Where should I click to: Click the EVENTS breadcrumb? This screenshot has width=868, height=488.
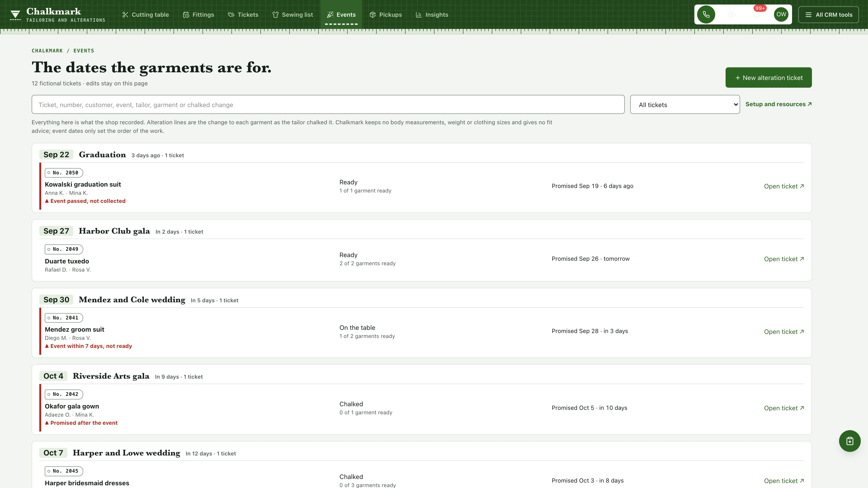point(84,51)
